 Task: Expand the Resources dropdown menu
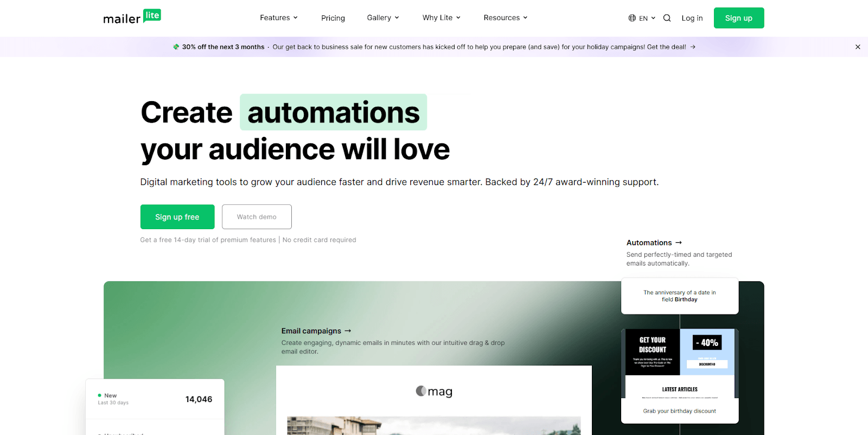[x=506, y=18]
